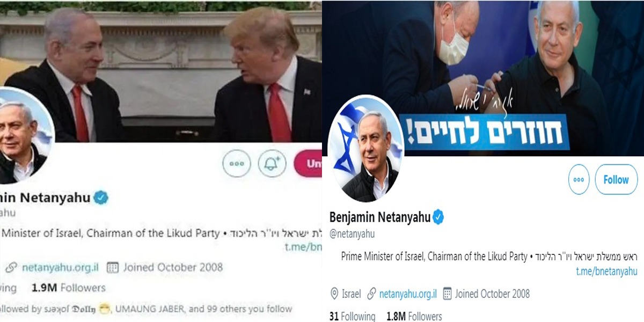Open netanyahu.org.il link on right profile

pyautogui.click(x=408, y=294)
